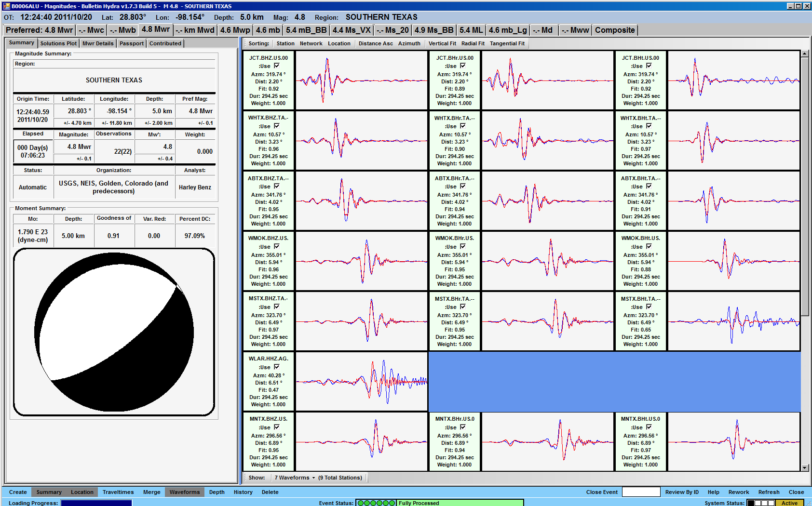The height and width of the screenshot is (506, 812).
Task: Click the Review By ID button
Action: pos(682,492)
